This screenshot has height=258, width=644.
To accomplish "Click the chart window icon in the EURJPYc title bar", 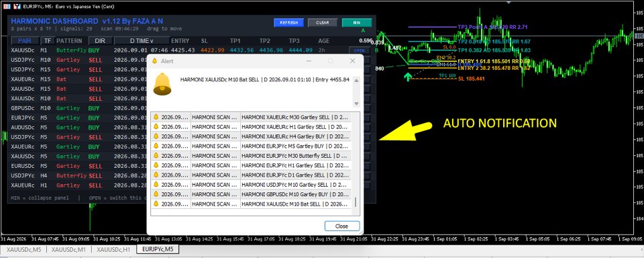I will 17,7.
